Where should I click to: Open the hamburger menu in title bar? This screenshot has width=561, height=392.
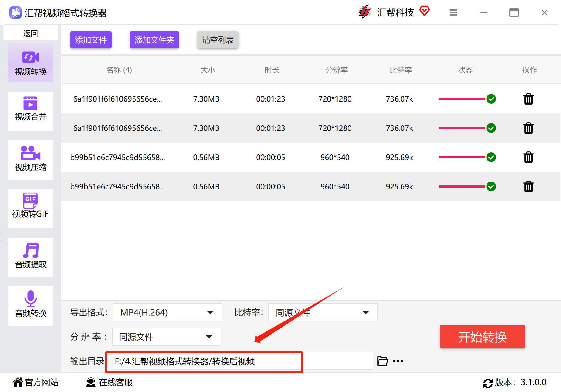(x=453, y=12)
